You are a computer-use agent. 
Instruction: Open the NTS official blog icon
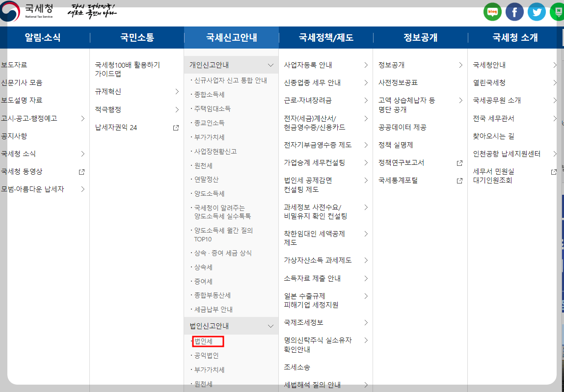[492, 11]
